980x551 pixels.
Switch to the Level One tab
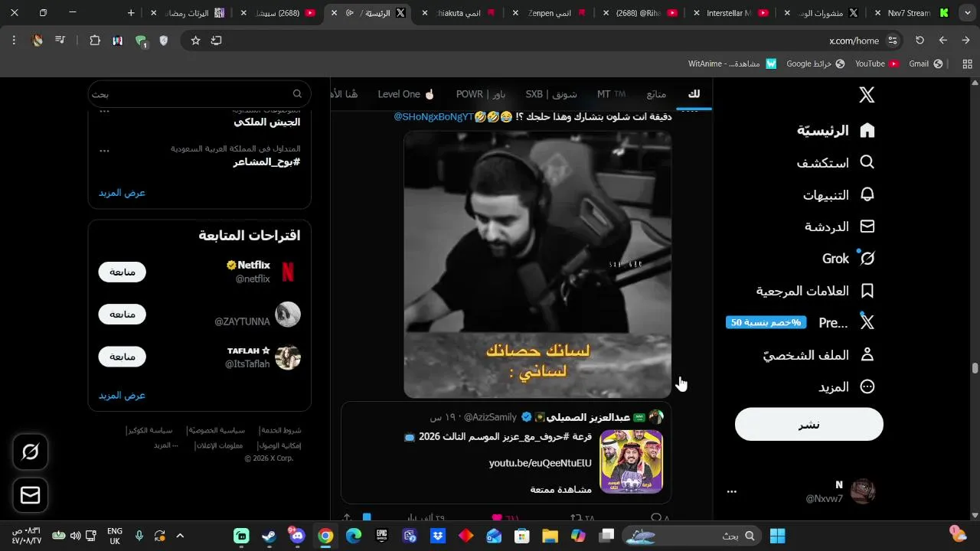pyautogui.click(x=406, y=94)
